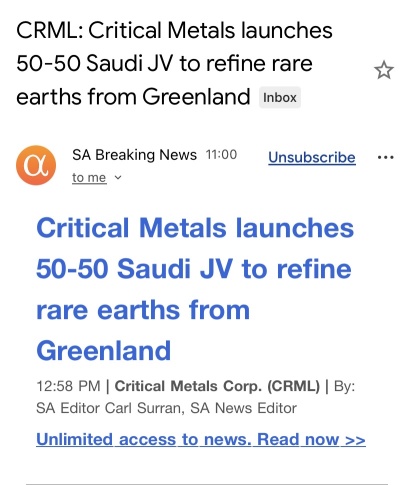Click the Inbox label tag
This screenshot has height=485, width=414.
coord(280,98)
